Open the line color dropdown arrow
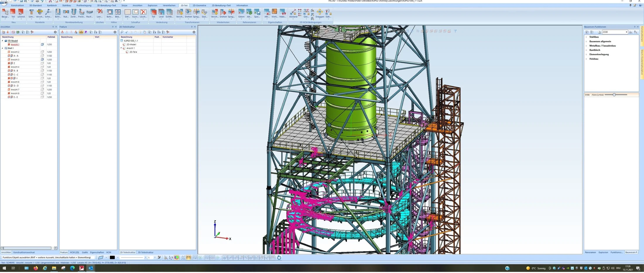Viewport: 644px width, 273px height. (117, 258)
